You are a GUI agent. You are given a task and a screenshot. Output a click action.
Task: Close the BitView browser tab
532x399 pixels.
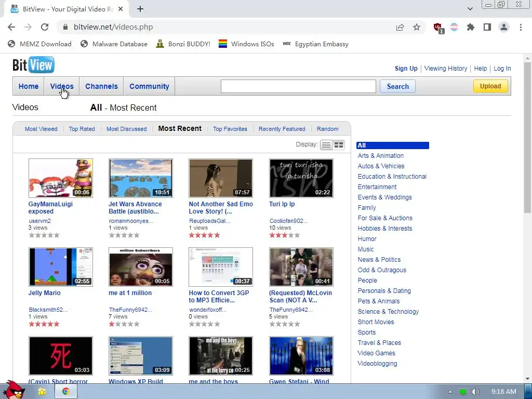click(x=121, y=9)
